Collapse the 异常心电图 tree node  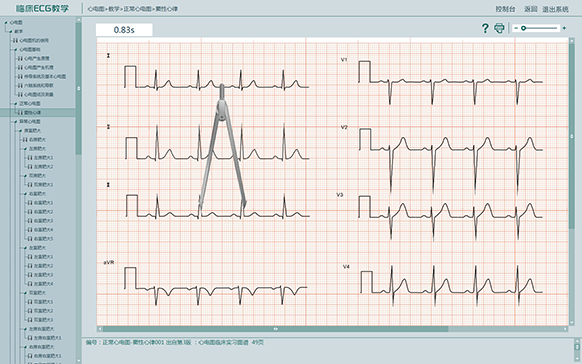tap(16, 122)
